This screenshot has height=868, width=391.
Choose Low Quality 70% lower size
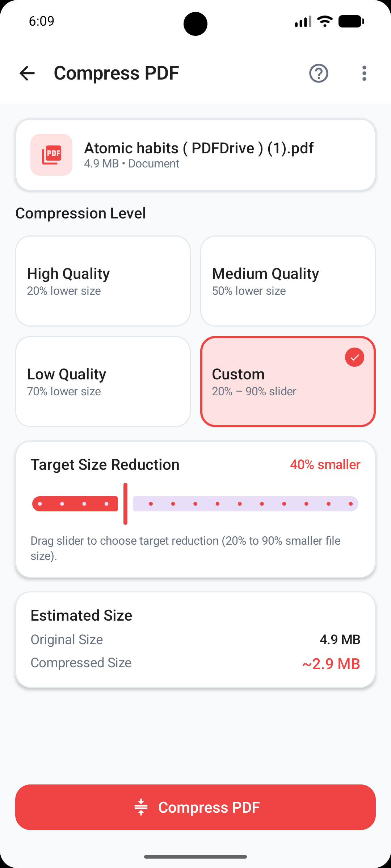pos(103,382)
